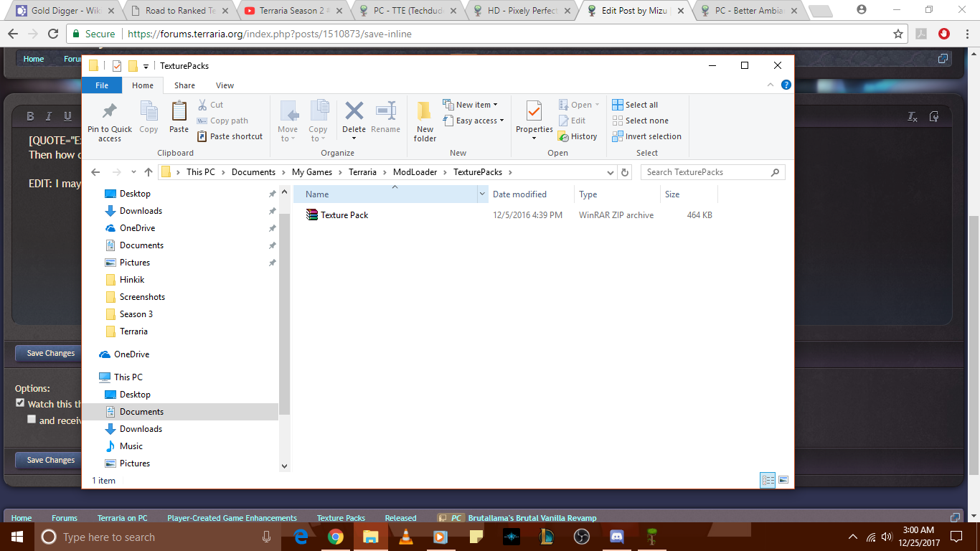This screenshot has height=551, width=980.
Task: Click the Delete icon in ribbon
Action: [x=354, y=110]
